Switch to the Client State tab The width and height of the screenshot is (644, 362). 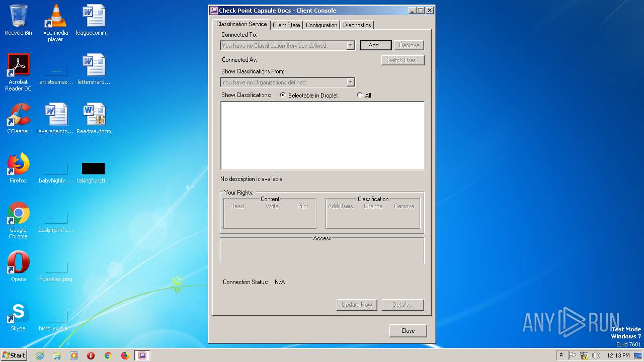[x=286, y=25]
